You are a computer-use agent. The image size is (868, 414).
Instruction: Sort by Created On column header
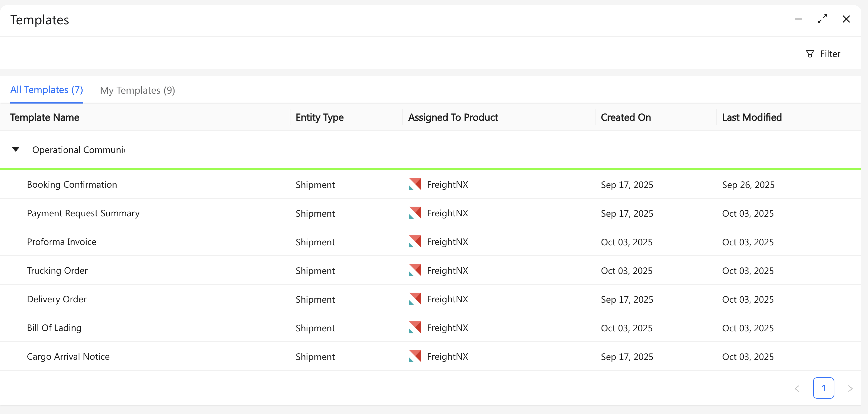pyautogui.click(x=626, y=117)
